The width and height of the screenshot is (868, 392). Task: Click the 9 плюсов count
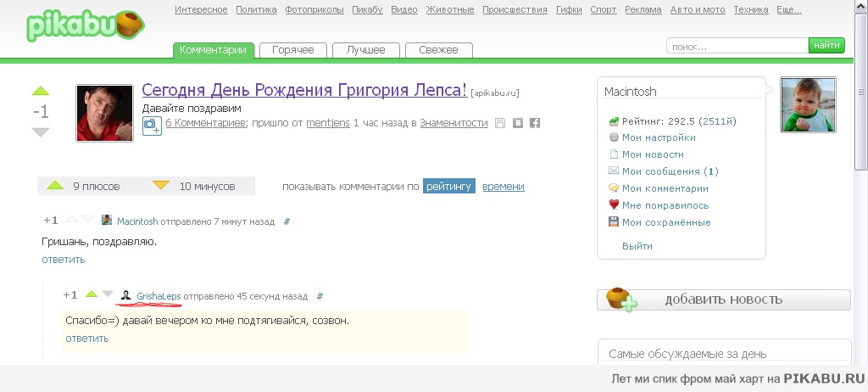tap(97, 187)
